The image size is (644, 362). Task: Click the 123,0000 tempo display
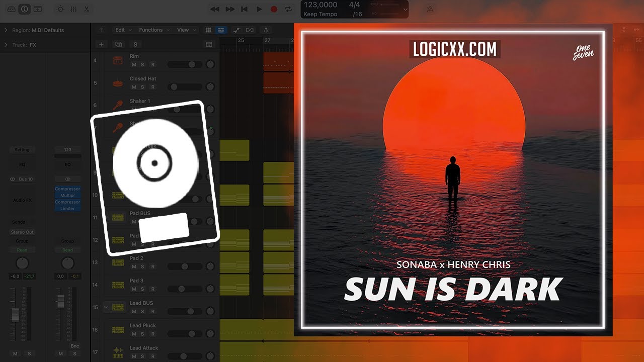click(x=320, y=5)
